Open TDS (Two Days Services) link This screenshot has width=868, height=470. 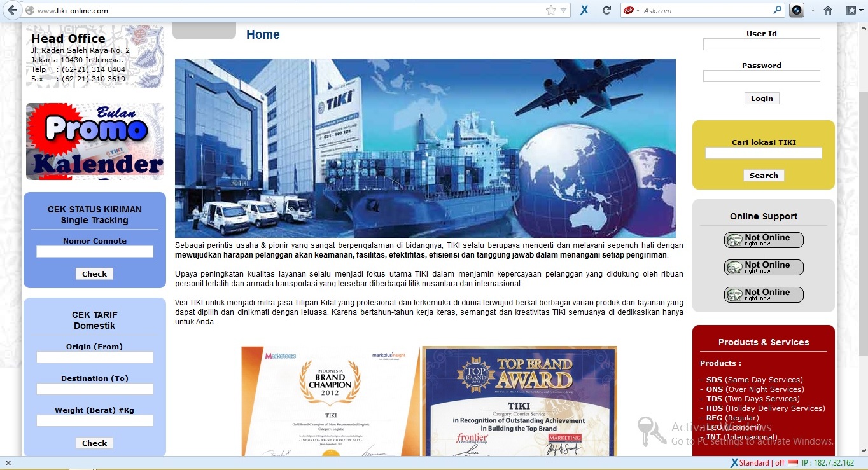tap(752, 399)
